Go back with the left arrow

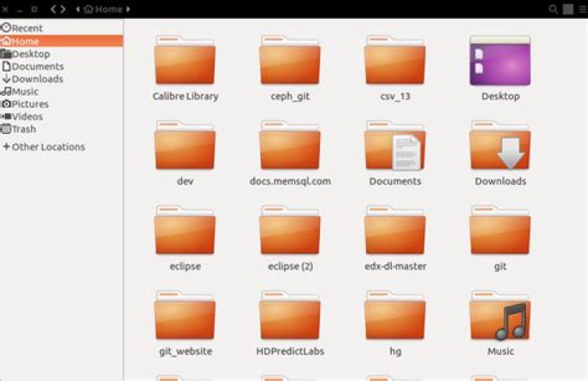pos(53,9)
